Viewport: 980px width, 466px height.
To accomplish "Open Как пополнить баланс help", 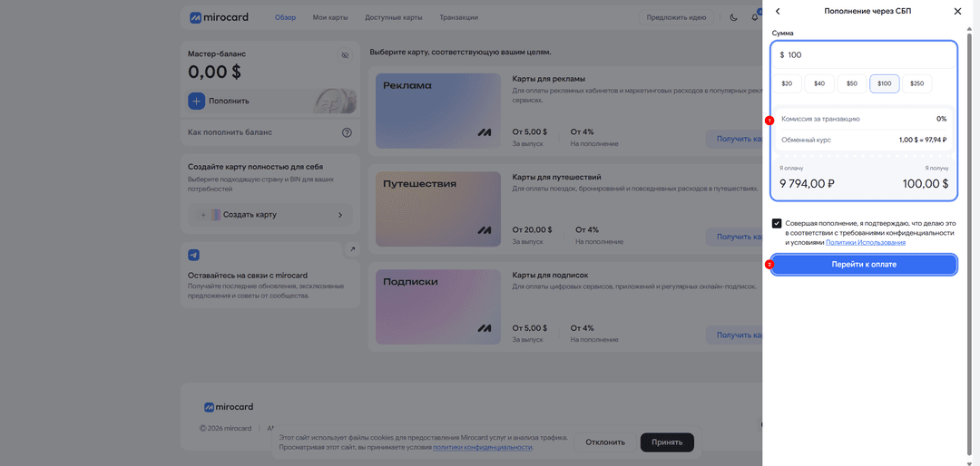I will click(270, 132).
